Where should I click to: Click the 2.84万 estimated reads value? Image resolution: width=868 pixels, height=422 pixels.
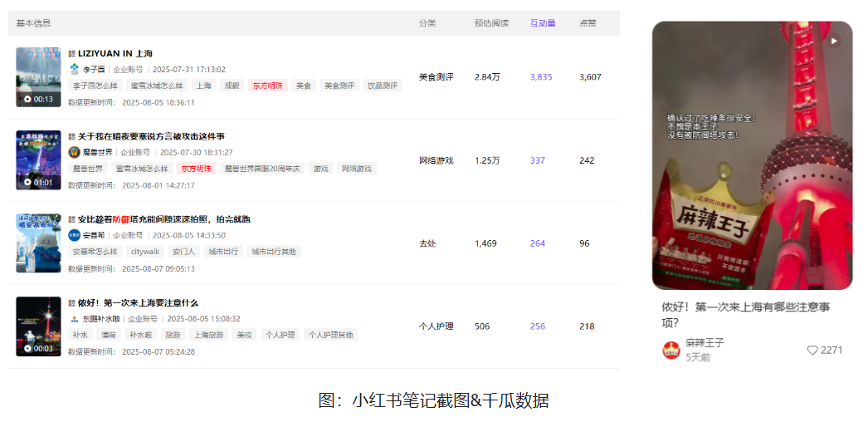pyautogui.click(x=487, y=77)
